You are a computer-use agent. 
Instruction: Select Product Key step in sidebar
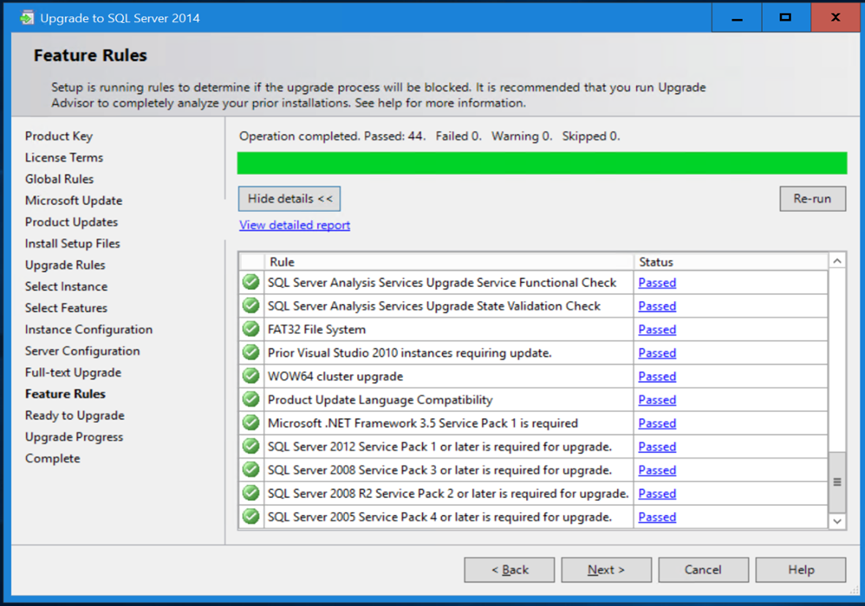click(x=59, y=136)
